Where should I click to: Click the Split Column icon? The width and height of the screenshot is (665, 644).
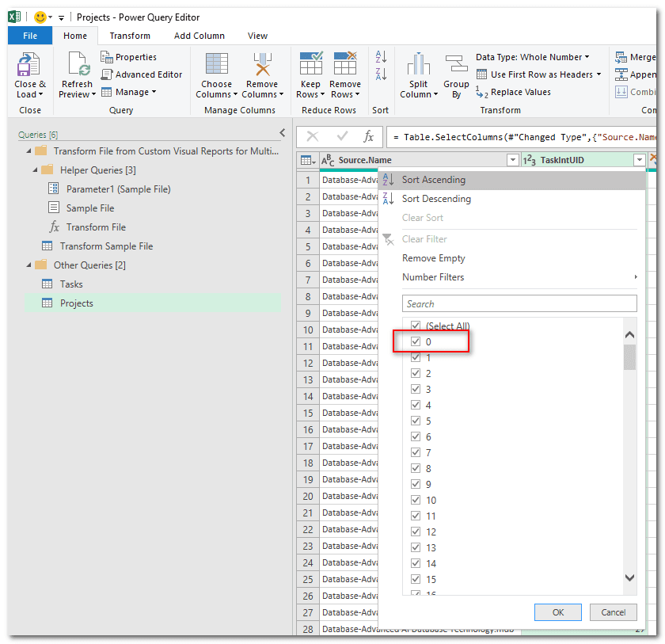[x=418, y=64]
